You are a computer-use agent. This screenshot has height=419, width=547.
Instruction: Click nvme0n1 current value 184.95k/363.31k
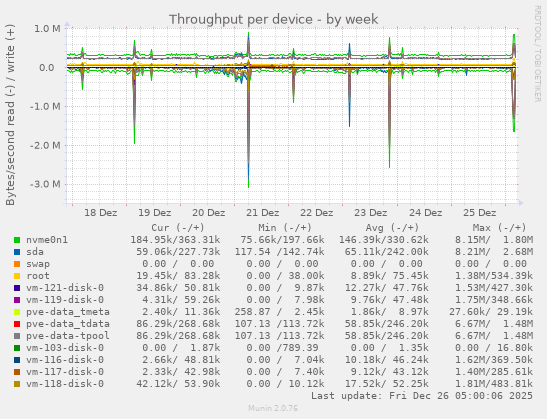coord(175,240)
